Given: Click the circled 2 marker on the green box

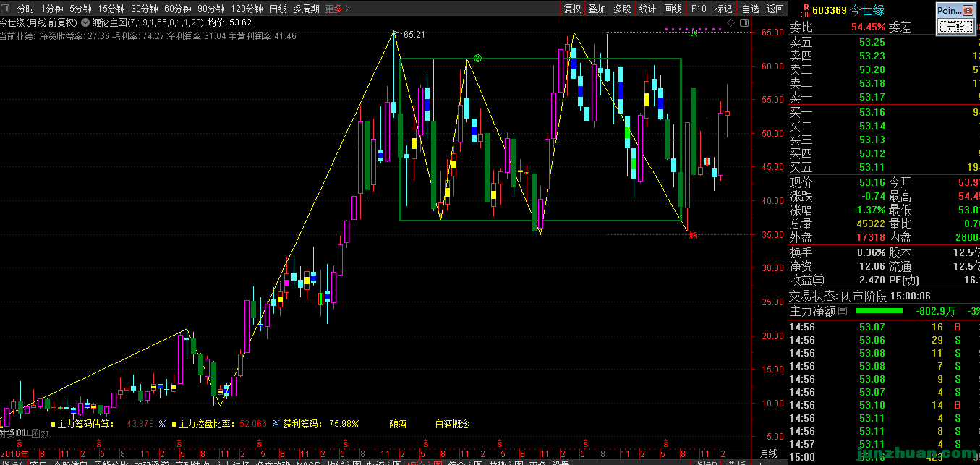Looking at the screenshot, I should 477,59.
